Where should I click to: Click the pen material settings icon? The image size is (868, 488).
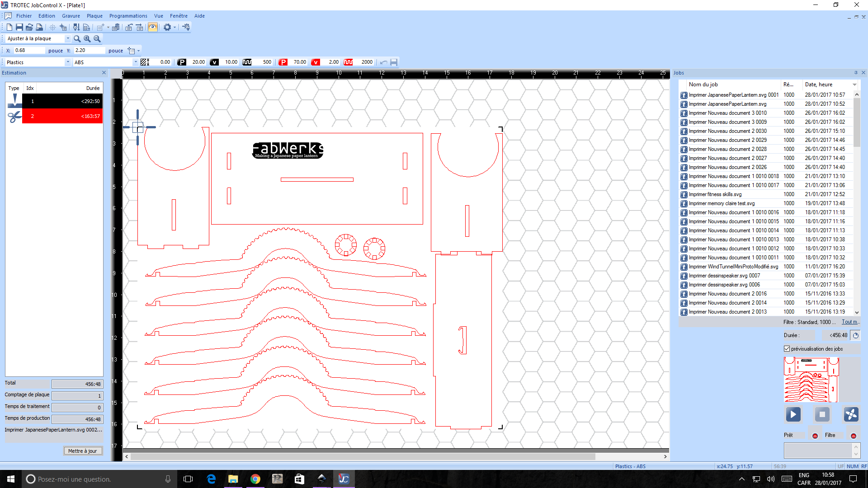[x=76, y=27]
